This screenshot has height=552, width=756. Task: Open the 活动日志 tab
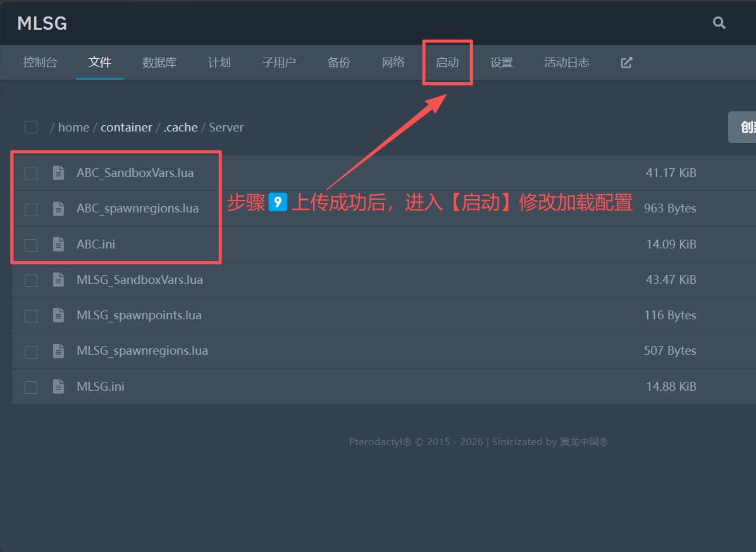tap(567, 63)
